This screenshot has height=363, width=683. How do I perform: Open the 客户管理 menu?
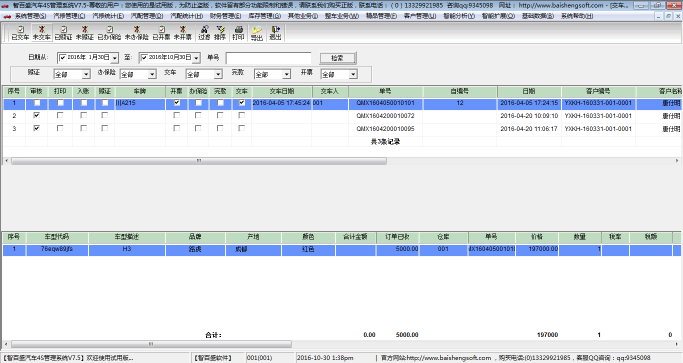click(420, 16)
